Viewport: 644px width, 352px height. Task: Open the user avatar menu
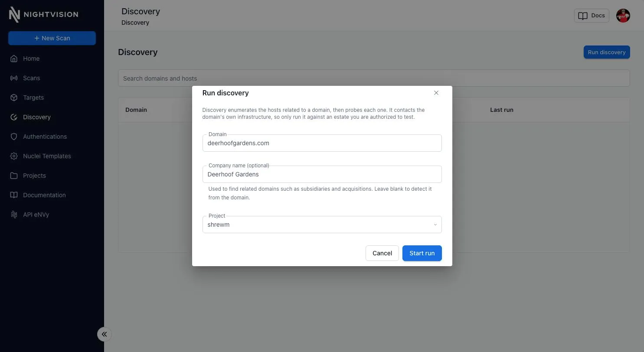point(623,16)
